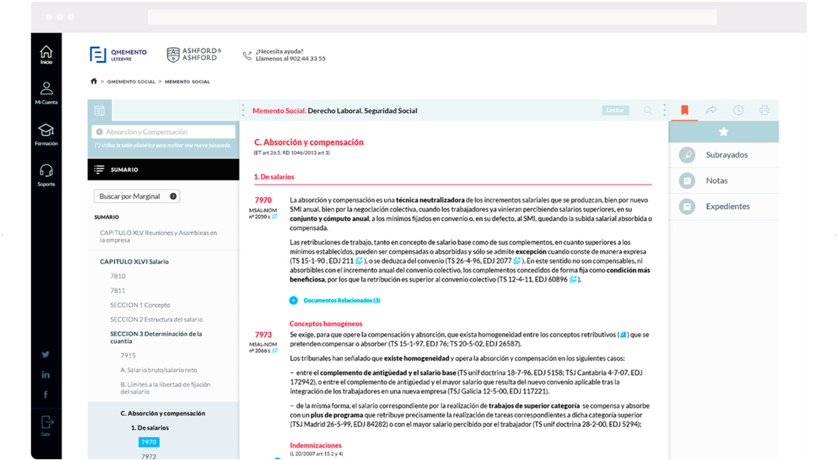Open QMEMENTO SOCIAL breadcrumb link
This screenshot has width=837, height=460.
[131, 82]
